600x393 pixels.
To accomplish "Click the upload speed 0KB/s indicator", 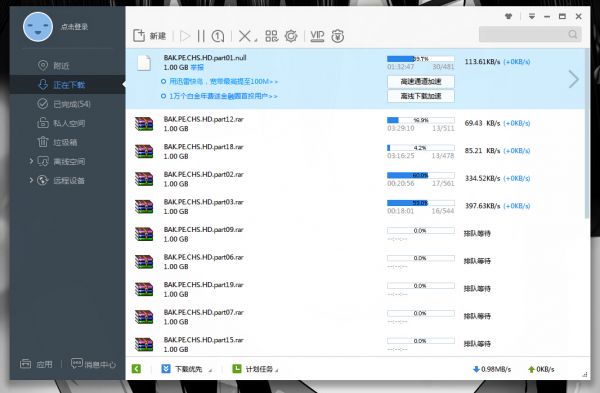I will click(x=541, y=369).
